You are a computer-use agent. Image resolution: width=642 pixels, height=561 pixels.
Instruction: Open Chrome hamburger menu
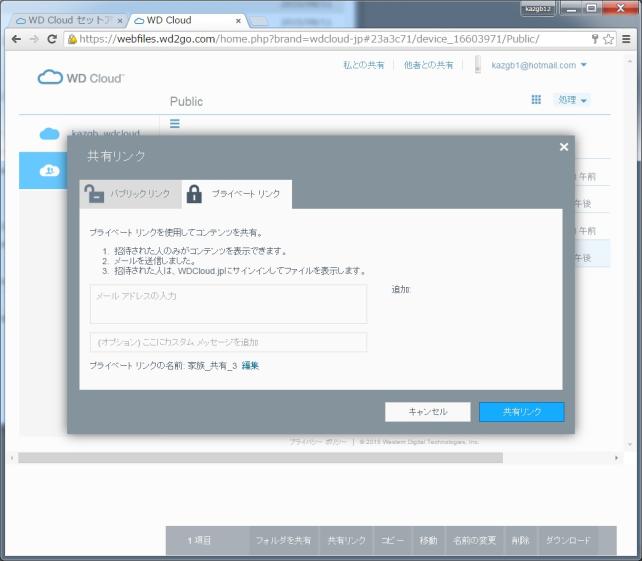pos(626,39)
